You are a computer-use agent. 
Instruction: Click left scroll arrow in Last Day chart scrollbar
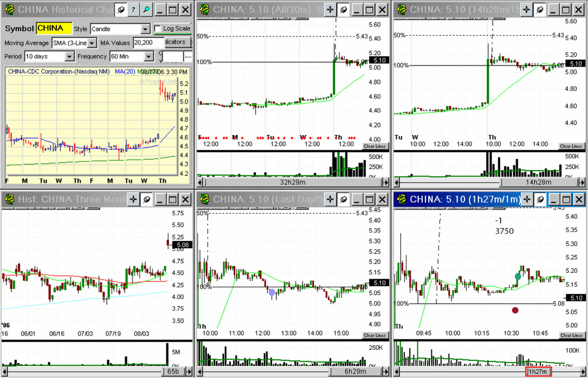click(200, 372)
